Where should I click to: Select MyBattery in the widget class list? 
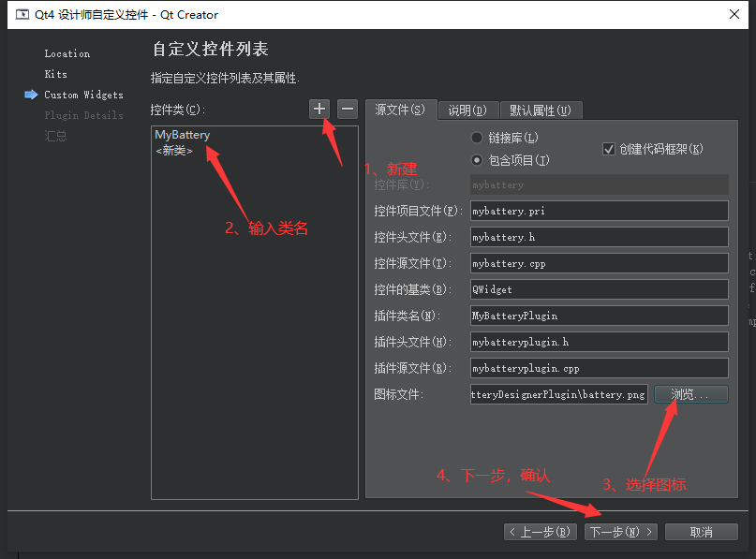click(x=181, y=134)
